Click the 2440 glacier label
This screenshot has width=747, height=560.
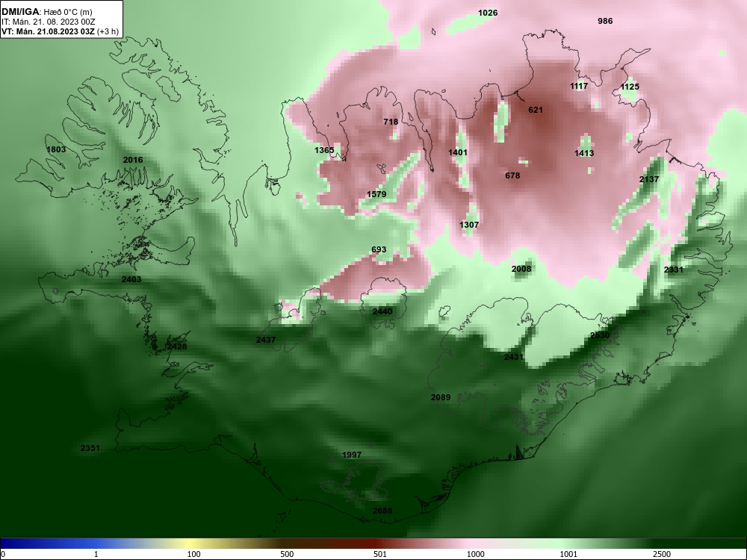[x=382, y=312]
